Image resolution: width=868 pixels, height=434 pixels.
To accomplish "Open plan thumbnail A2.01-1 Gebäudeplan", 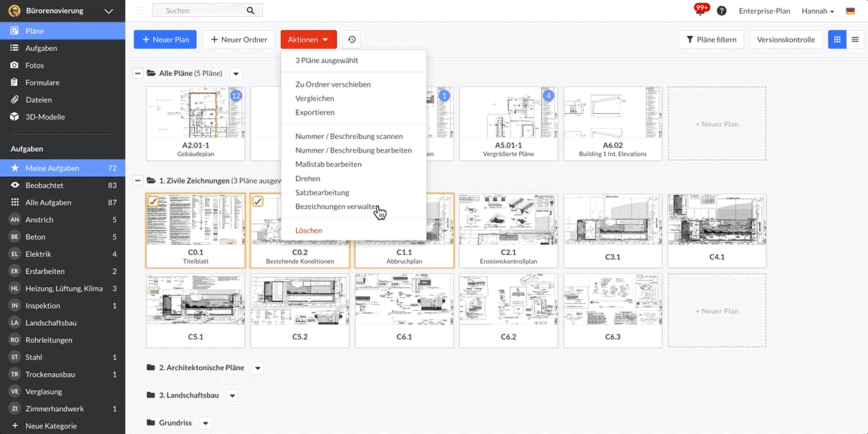I will pyautogui.click(x=196, y=123).
